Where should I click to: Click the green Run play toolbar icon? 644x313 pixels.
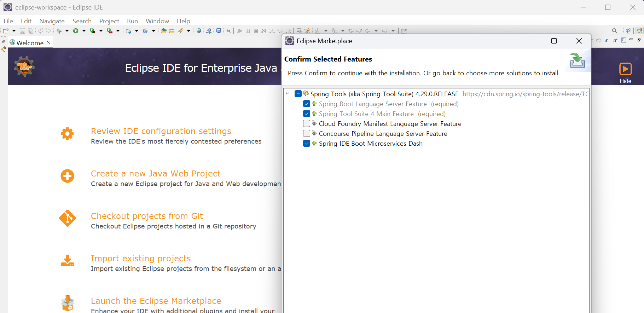76,31
